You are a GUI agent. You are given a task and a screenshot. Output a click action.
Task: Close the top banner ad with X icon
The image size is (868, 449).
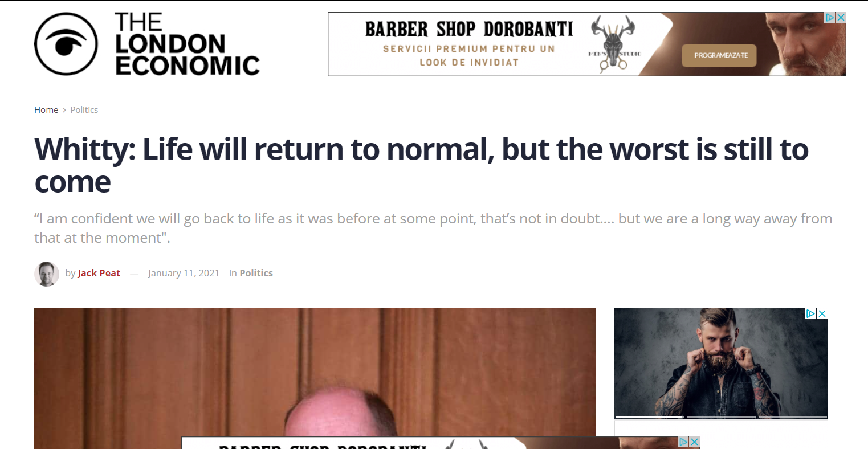841,18
